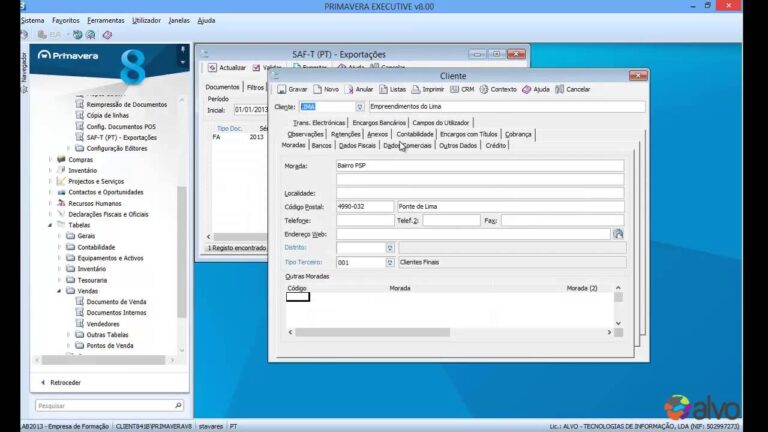Expand the Gerais folder
Viewport: 768px width, 432px height.
coord(59,236)
